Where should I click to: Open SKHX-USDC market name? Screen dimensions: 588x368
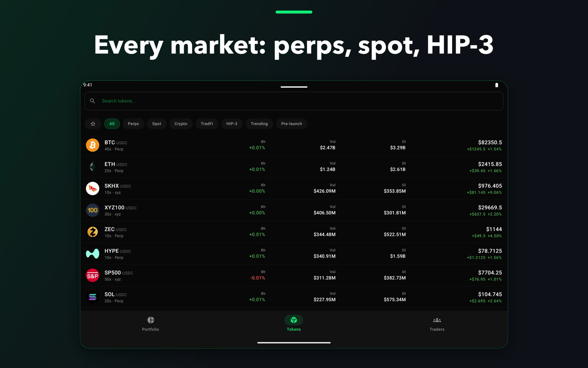pos(118,186)
